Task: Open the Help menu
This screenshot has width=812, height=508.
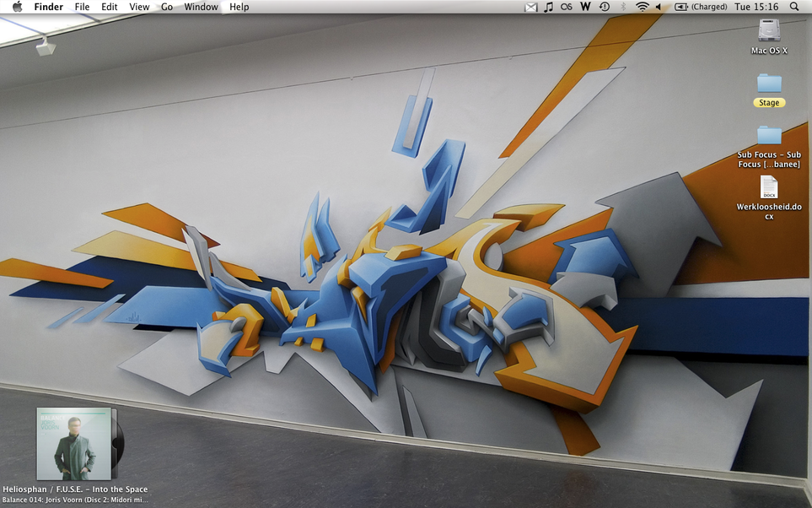Action: coord(239,7)
